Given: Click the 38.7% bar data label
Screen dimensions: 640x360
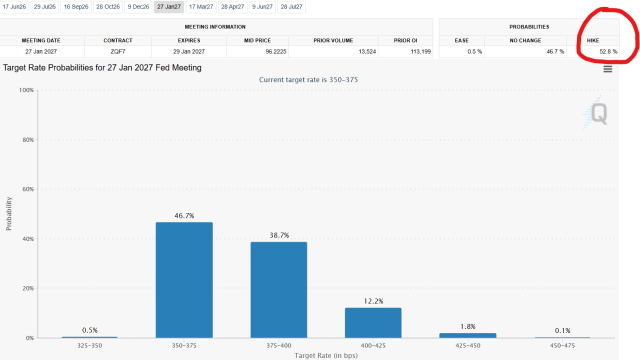Looking at the screenshot, I should [279, 235].
